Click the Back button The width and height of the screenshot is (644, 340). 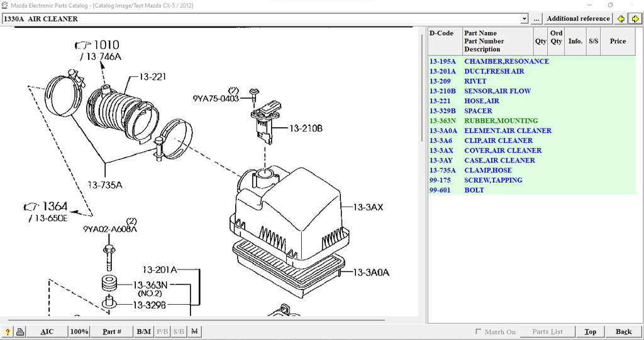623,332
